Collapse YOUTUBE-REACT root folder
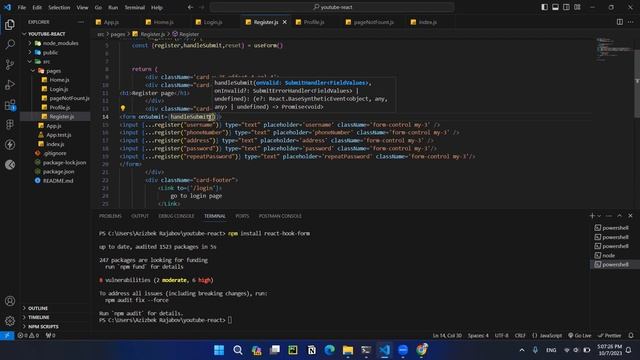 click(x=47, y=34)
